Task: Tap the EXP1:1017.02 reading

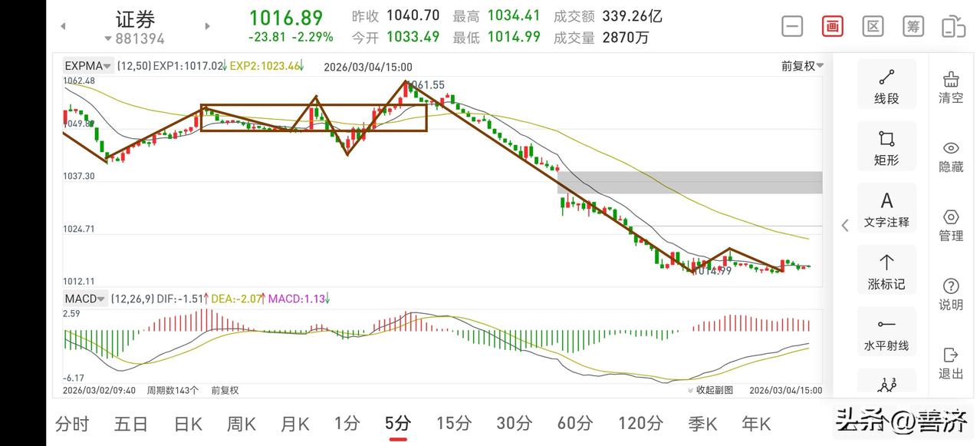Action: click(190, 66)
